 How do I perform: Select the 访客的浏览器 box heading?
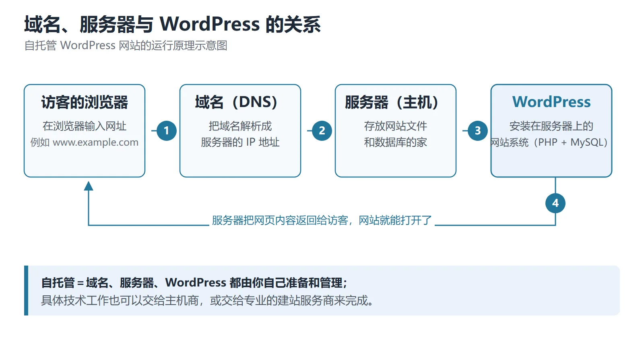(x=85, y=102)
